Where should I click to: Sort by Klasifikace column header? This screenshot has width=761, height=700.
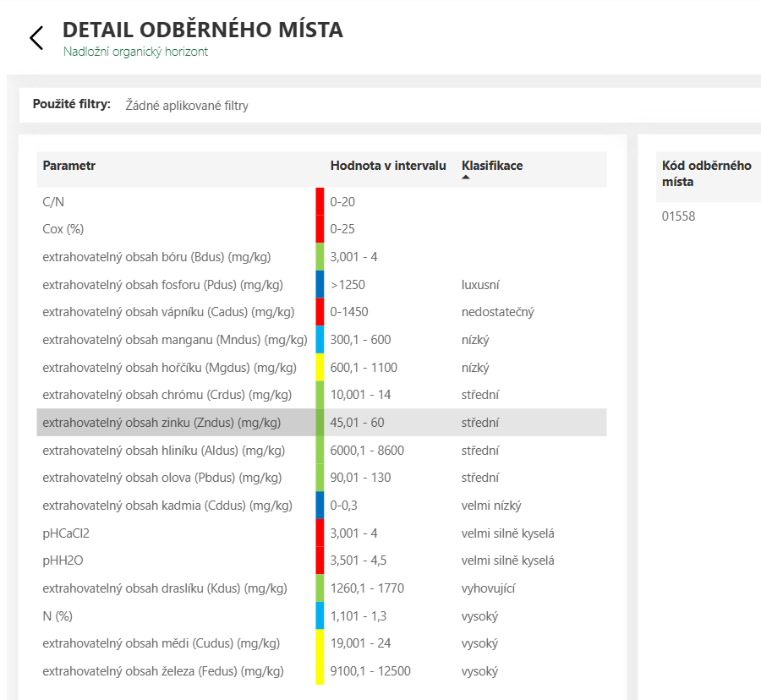pos(492,166)
